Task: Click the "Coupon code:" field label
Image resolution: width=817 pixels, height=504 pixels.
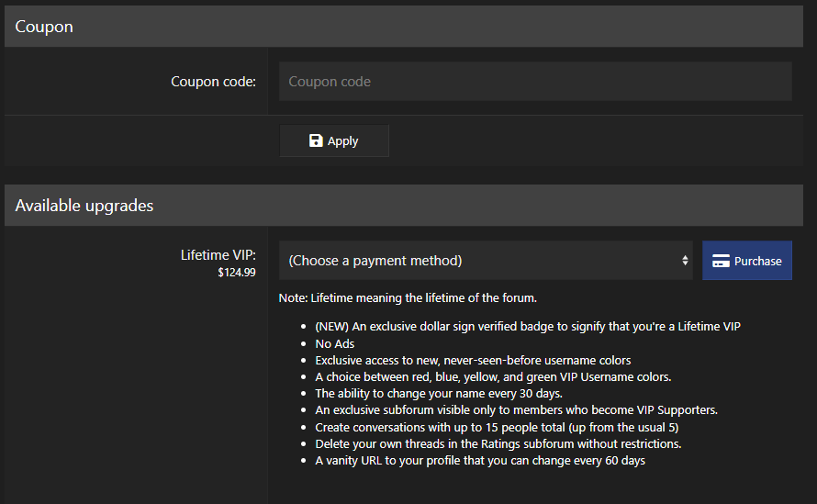Action: (x=213, y=82)
